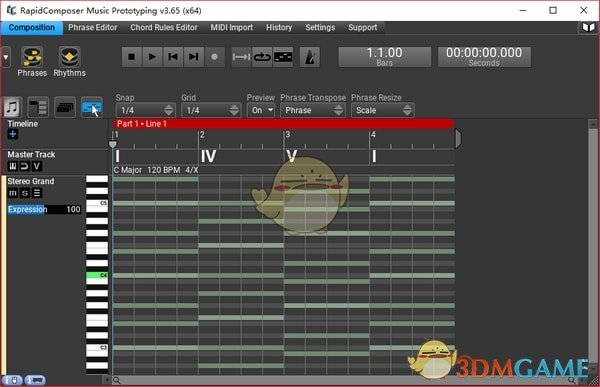Viewport: 600px width, 387px height.
Task: Select the highlighted blue phrase view icon
Action: [x=92, y=107]
